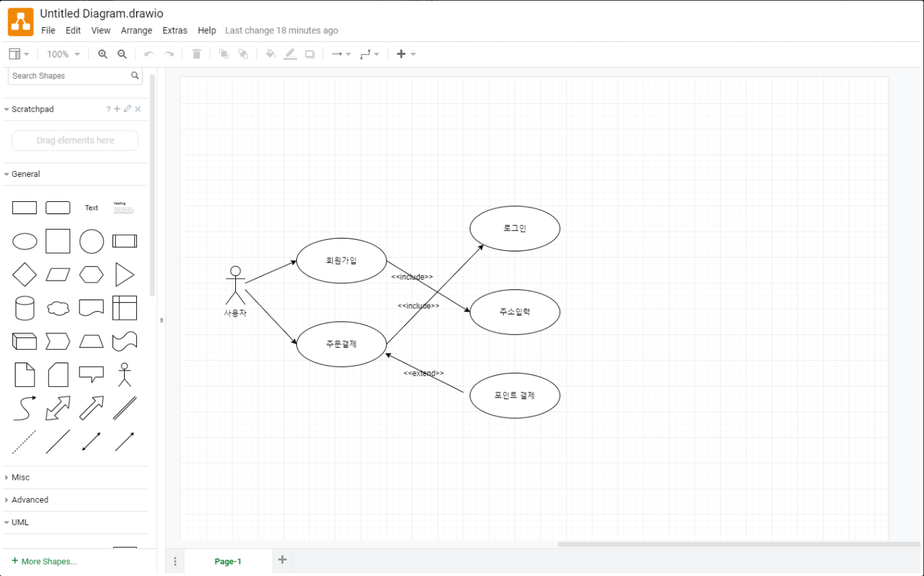
Task: Open the zoom level 100% dropdown
Action: [62, 54]
